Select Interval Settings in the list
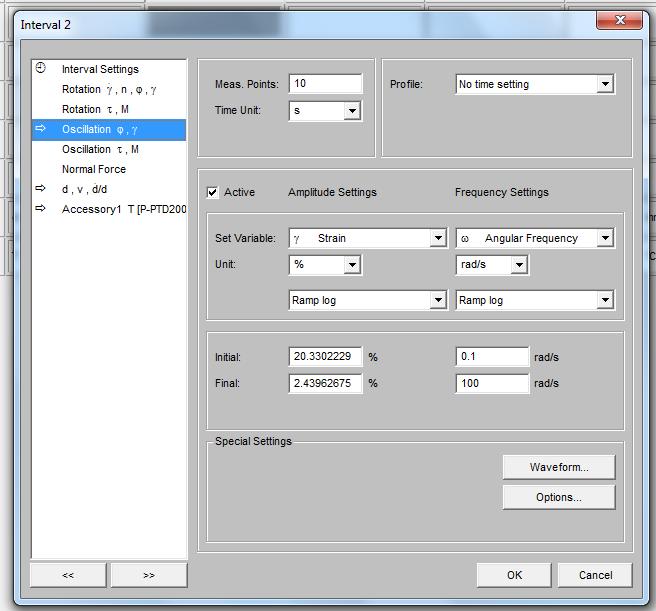Screen dimensions: 656x611 (x=109, y=69)
